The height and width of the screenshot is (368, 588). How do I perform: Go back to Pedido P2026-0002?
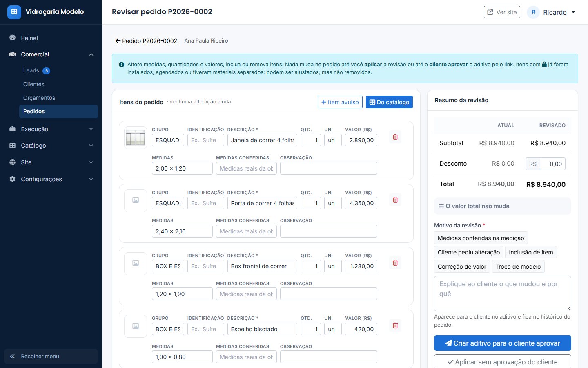146,41
